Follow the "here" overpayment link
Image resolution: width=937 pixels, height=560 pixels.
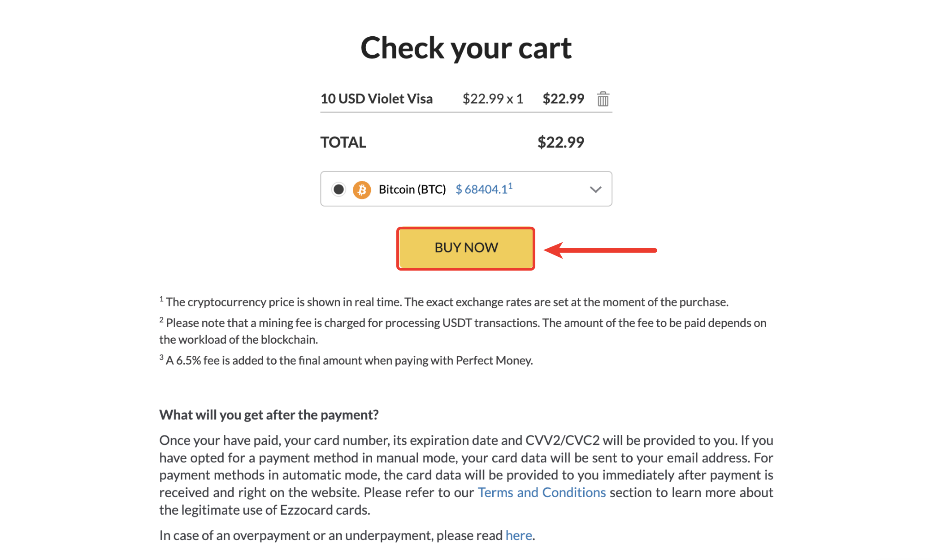click(x=519, y=535)
